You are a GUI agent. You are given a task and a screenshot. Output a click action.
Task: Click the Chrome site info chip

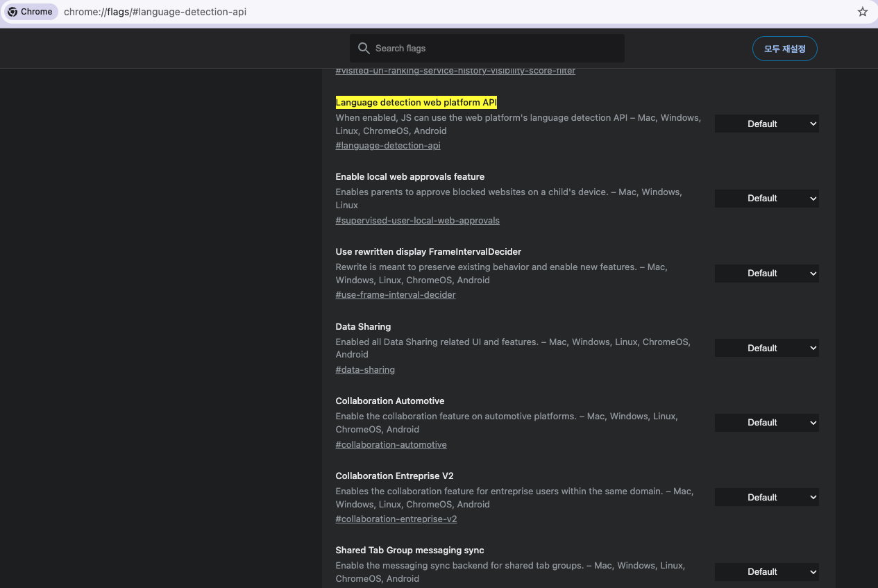[x=31, y=12]
